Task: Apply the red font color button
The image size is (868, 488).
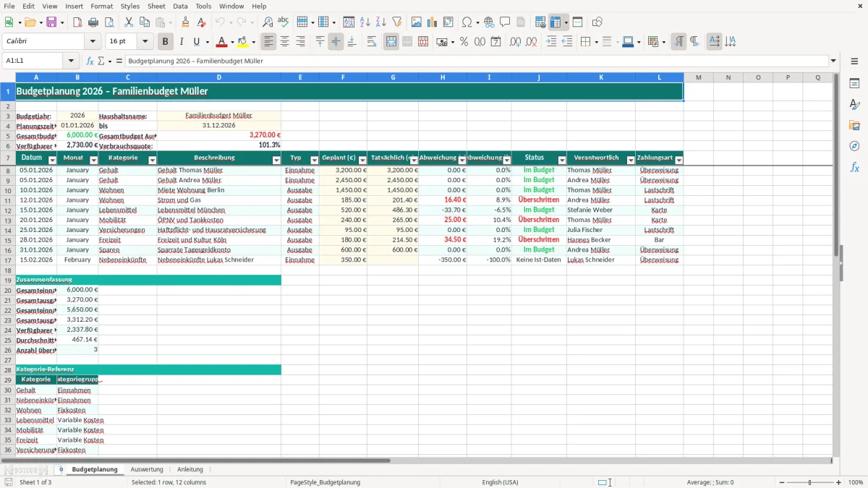Action: (221, 42)
